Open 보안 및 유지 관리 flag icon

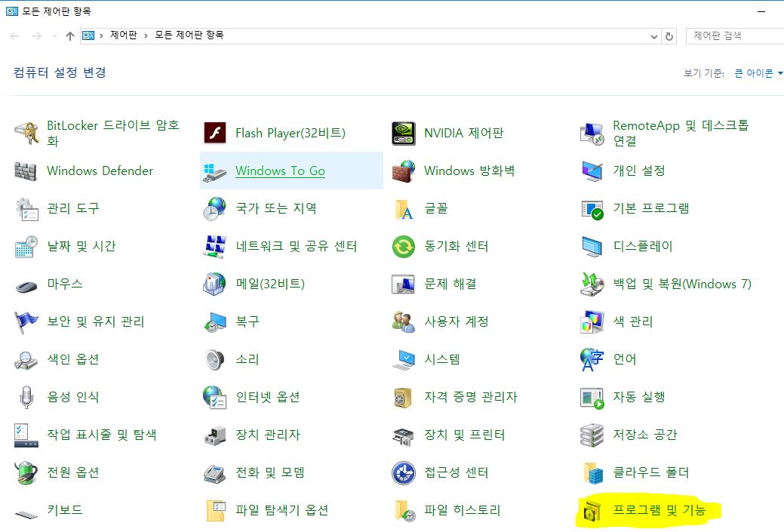click(26, 322)
